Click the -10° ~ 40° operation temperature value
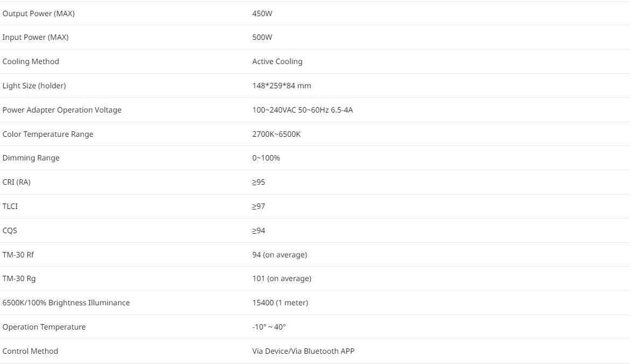The width and height of the screenshot is (635, 364). 269,327
